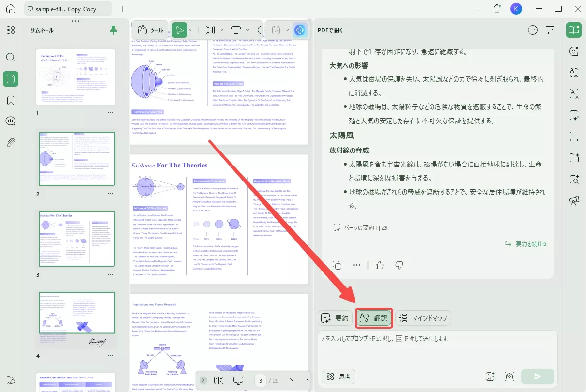This screenshot has height=392, width=586.
Task: Click the layers icon at sidebar bottom
Action: (11, 380)
